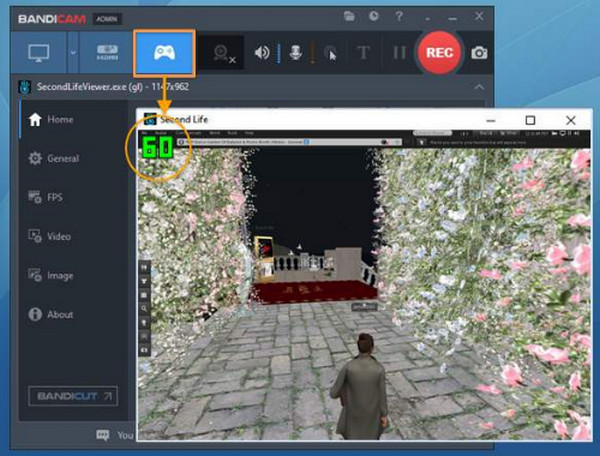Click the ADMIN badge
Viewport: 600px width, 456px height.
click(107, 19)
